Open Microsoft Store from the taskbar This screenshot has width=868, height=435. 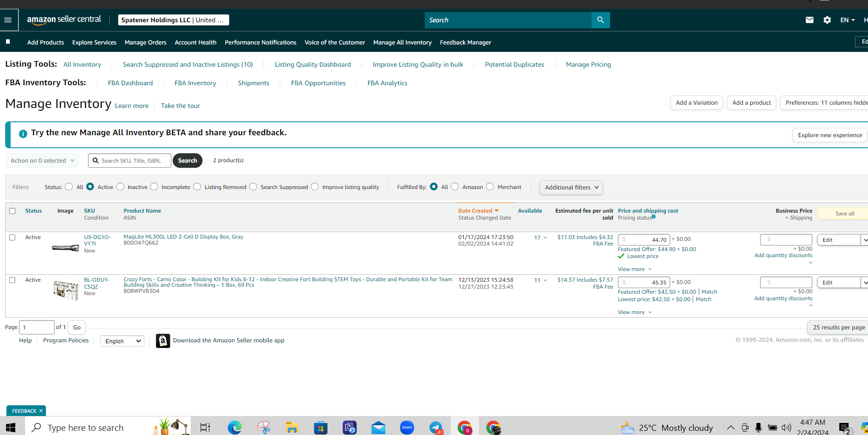click(321, 427)
